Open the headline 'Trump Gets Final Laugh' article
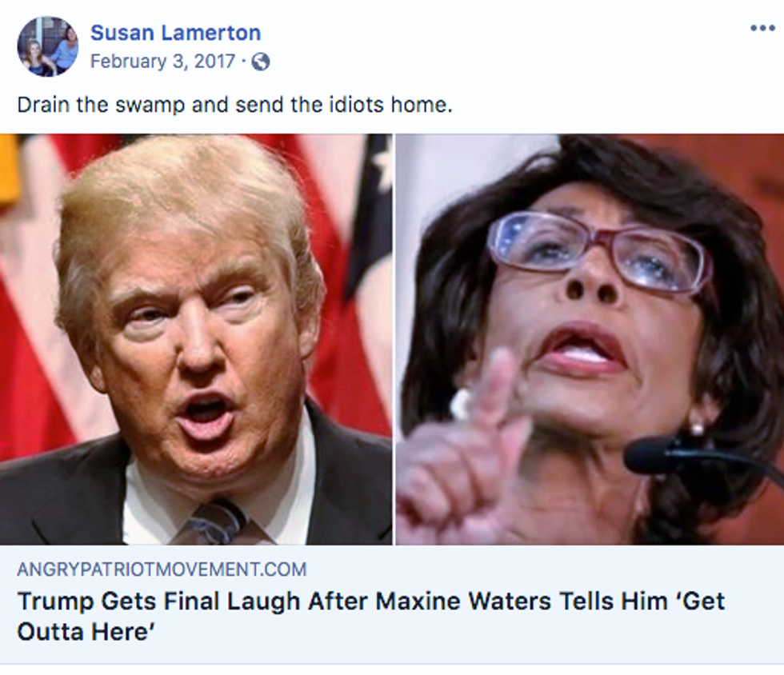 click(371, 616)
